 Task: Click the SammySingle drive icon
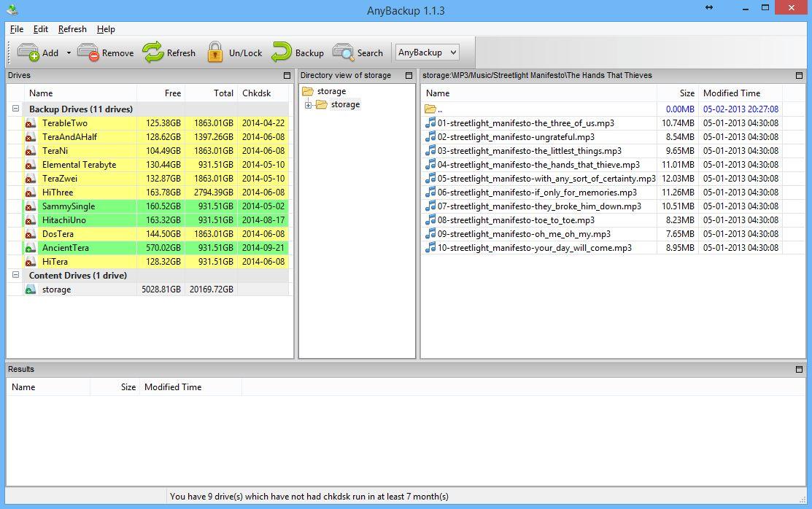click(x=31, y=206)
